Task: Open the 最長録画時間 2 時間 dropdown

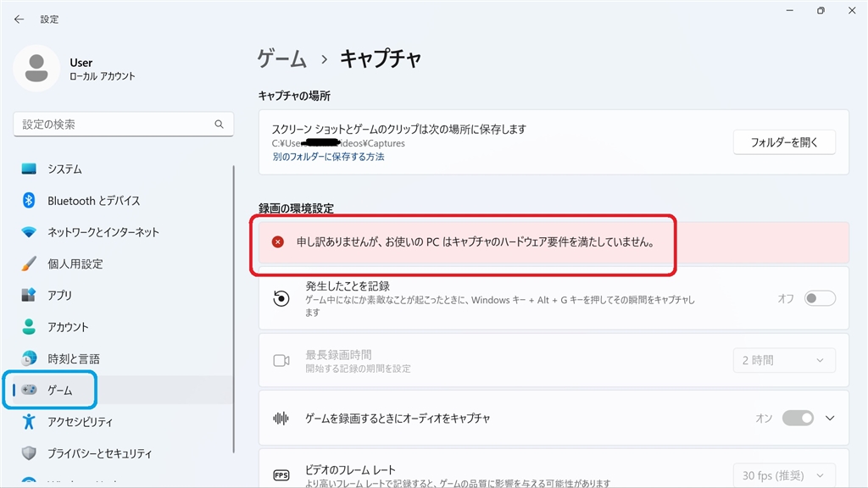Action: coord(784,361)
